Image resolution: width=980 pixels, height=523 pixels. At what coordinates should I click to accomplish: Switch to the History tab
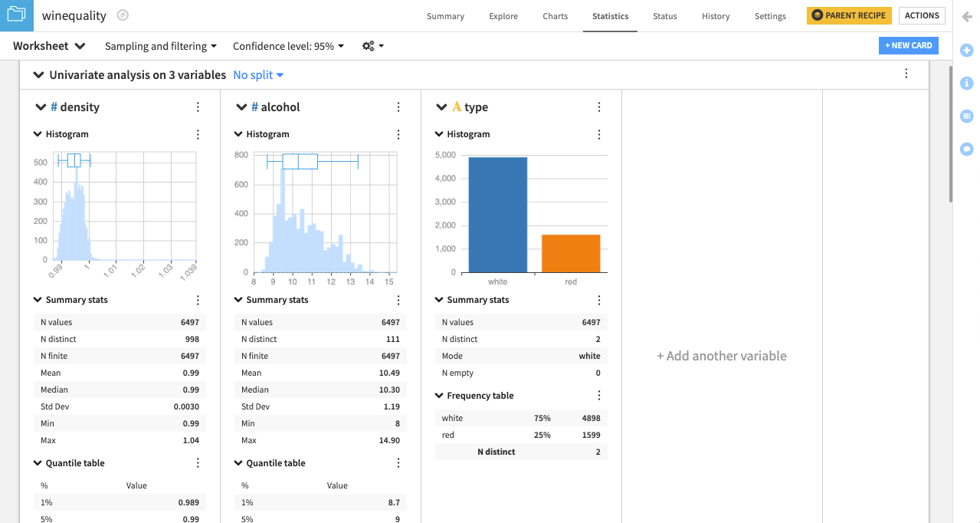click(x=715, y=15)
